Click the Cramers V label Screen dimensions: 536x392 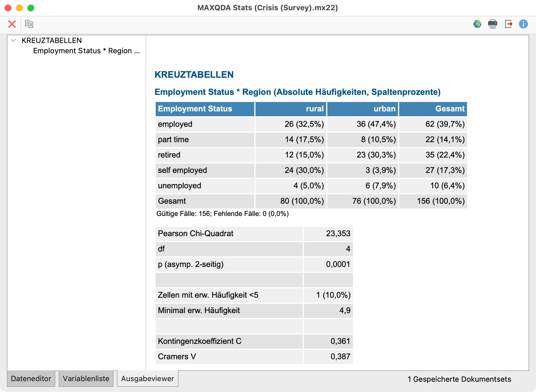(229, 357)
